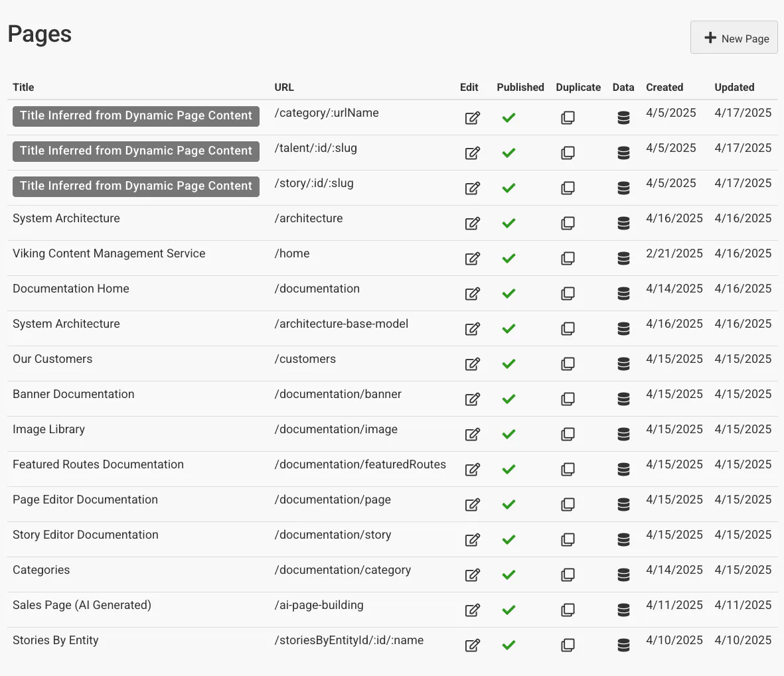Duplicate the Banner Documentation page
The width and height of the screenshot is (784, 676).
pyautogui.click(x=568, y=399)
